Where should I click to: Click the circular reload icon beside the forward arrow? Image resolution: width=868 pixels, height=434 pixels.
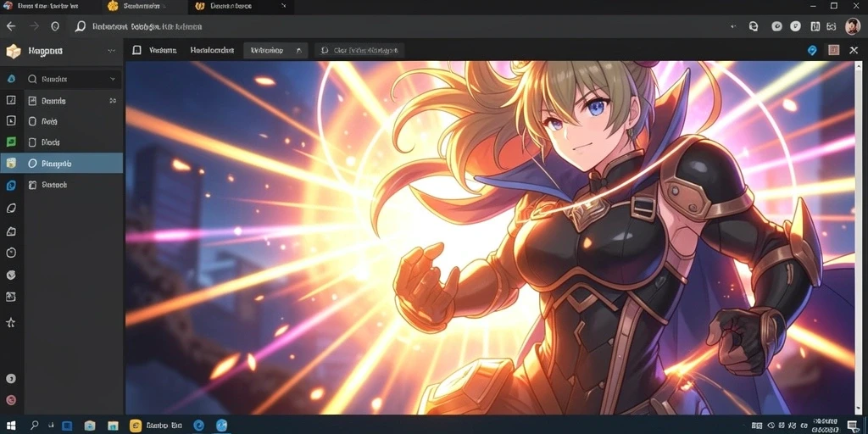point(55,26)
